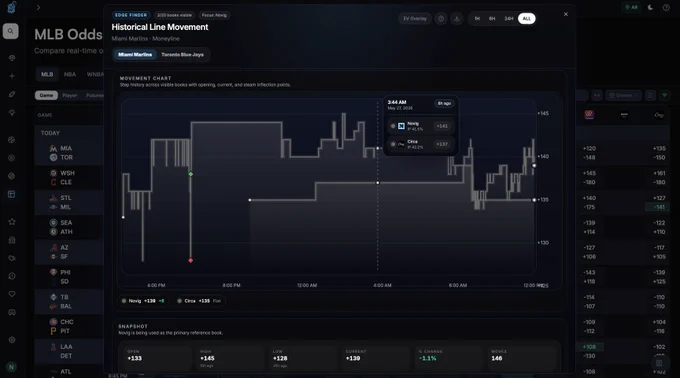
Task: Open the help icon at top right
Action: [666, 7]
